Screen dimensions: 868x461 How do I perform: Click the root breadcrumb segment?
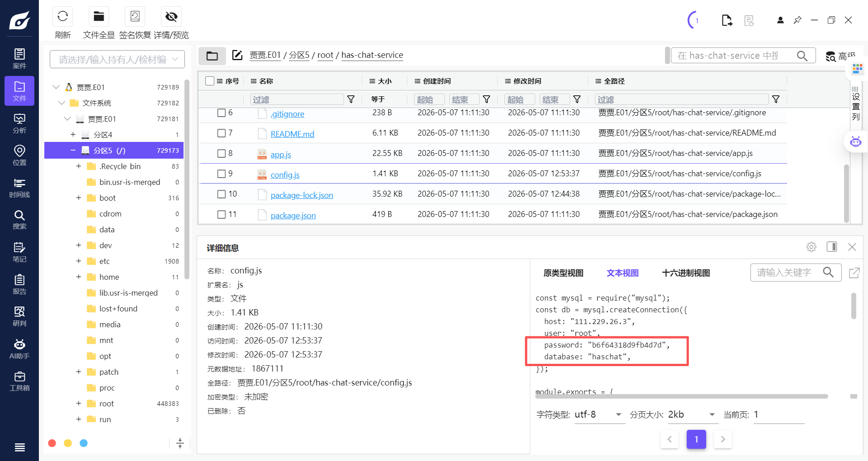(325, 55)
